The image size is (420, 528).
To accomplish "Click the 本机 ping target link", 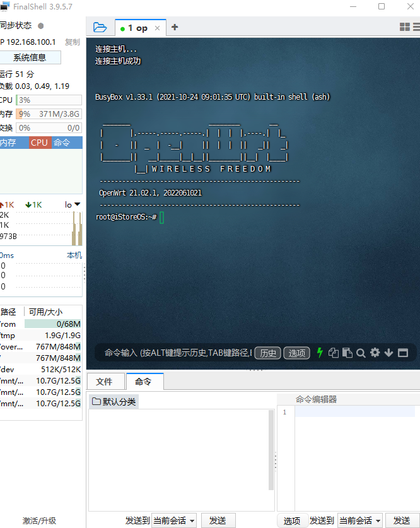I will 74,255.
